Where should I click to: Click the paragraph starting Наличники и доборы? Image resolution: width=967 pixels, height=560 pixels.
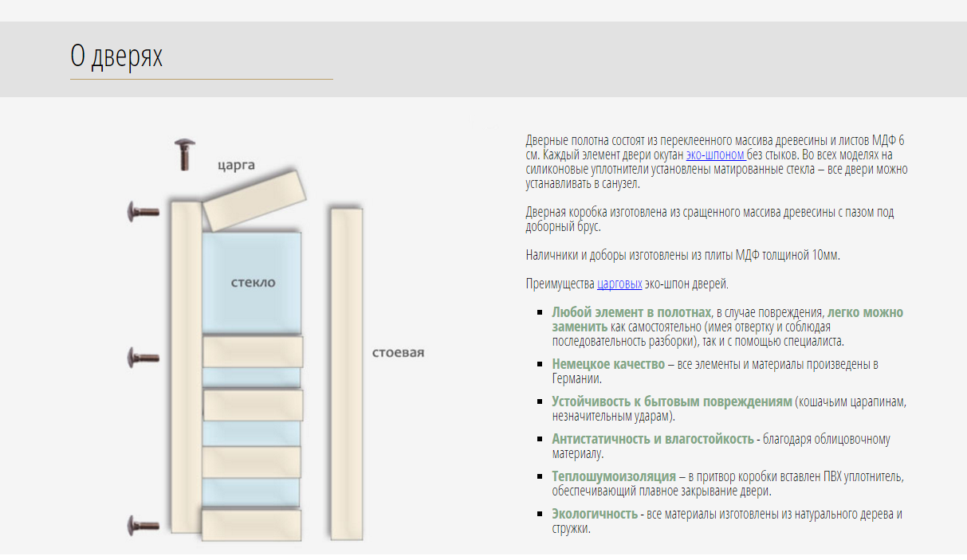click(683, 256)
